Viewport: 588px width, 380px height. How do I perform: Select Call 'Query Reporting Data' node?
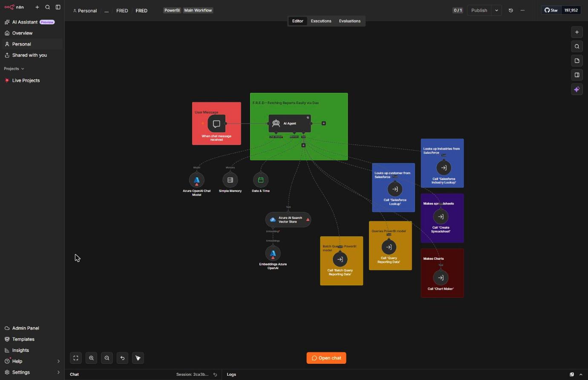389,247
